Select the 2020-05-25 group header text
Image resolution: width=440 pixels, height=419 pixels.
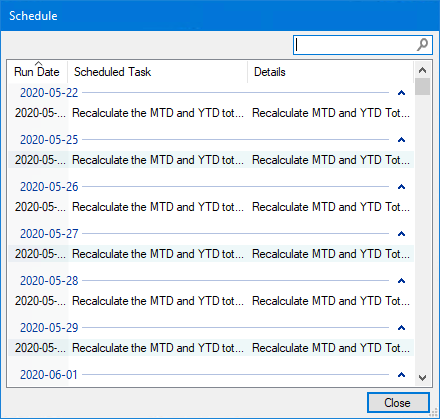coord(49,140)
